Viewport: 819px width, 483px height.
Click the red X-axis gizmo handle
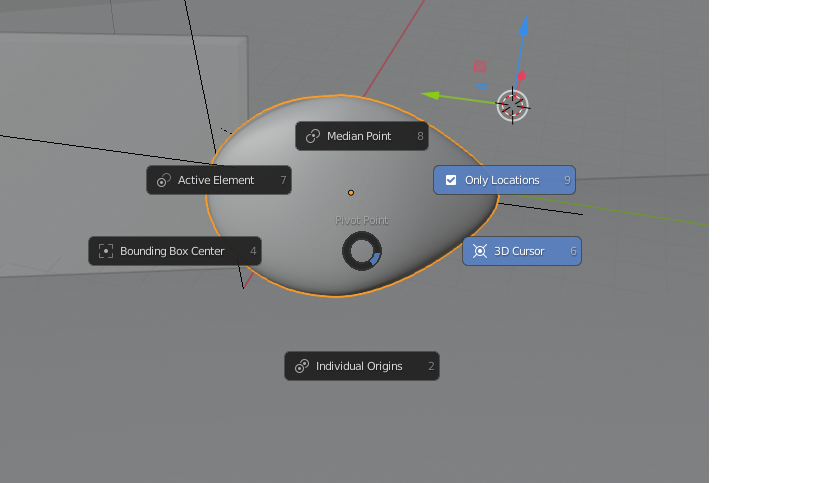[521, 77]
